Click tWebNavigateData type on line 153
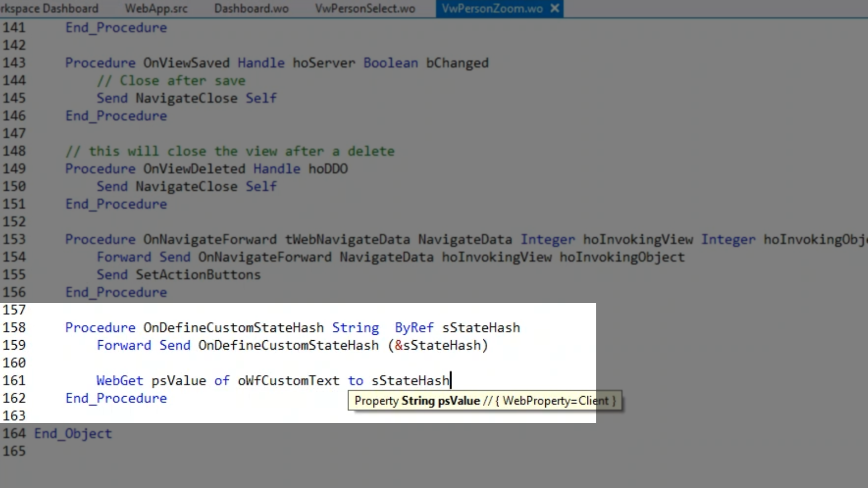Screen dimensions: 868x488 pyautogui.click(x=347, y=239)
